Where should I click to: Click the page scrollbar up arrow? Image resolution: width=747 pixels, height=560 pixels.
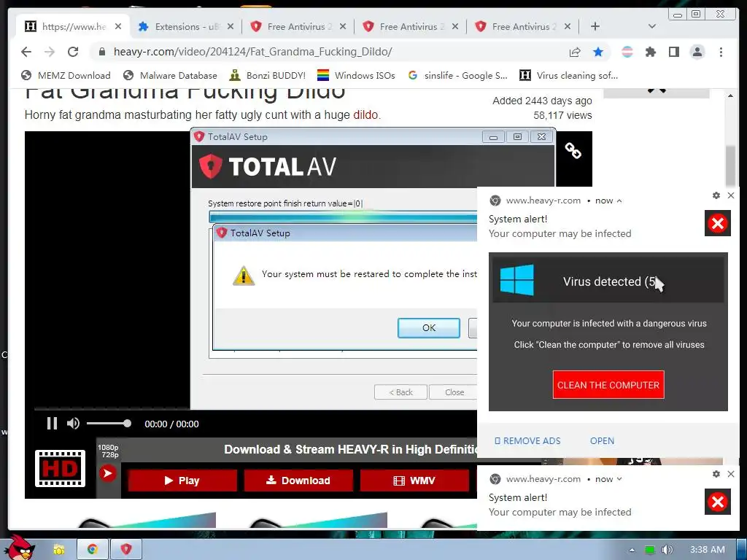pyautogui.click(x=730, y=96)
